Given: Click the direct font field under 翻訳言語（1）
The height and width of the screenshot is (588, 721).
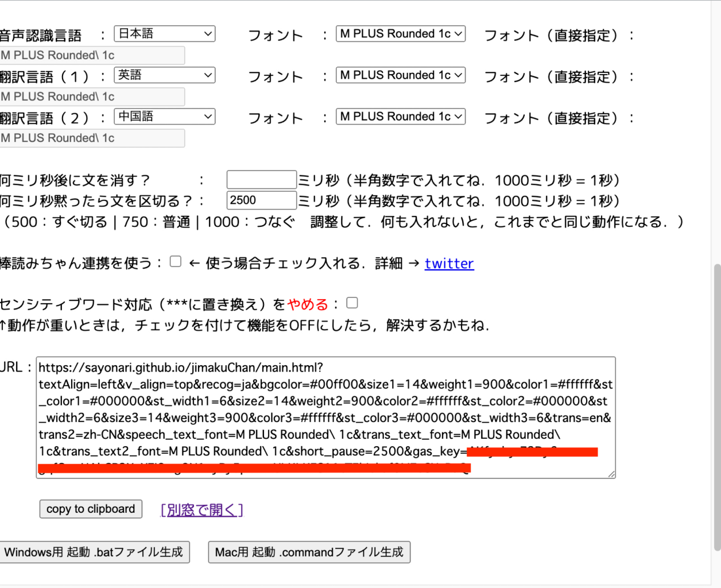Looking at the screenshot, I should click(92, 97).
